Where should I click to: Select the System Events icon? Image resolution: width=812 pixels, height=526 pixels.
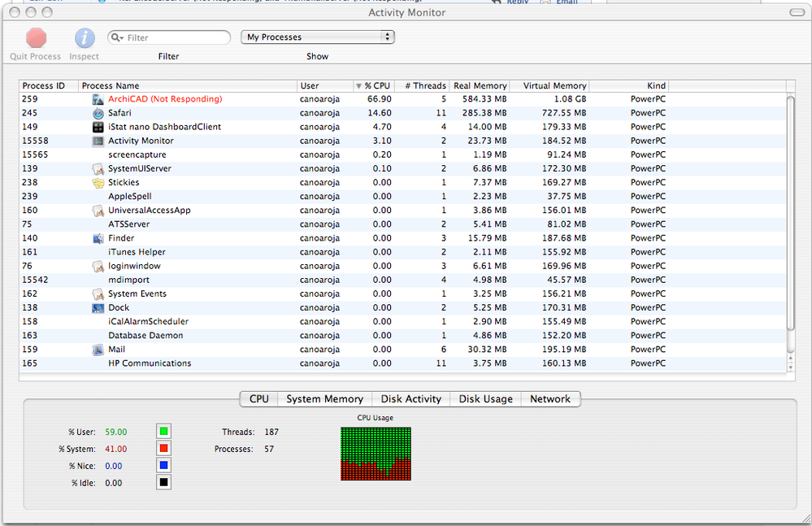98,294
